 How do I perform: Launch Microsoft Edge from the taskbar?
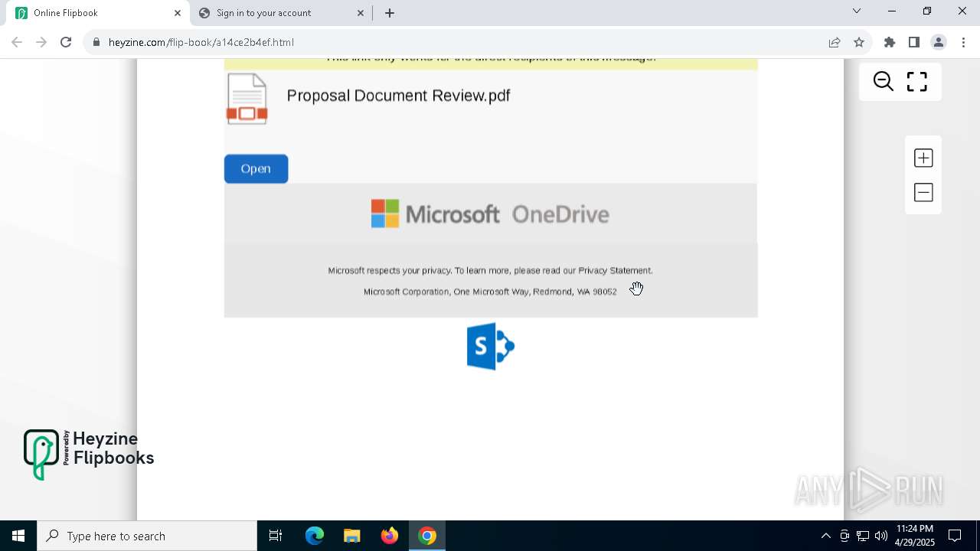point(315,536)
